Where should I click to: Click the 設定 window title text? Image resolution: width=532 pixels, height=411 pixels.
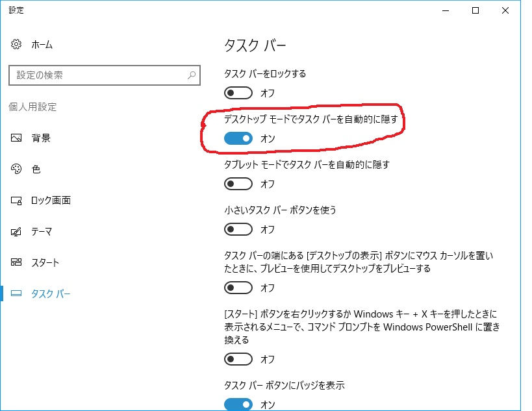[x=16, y=10]
